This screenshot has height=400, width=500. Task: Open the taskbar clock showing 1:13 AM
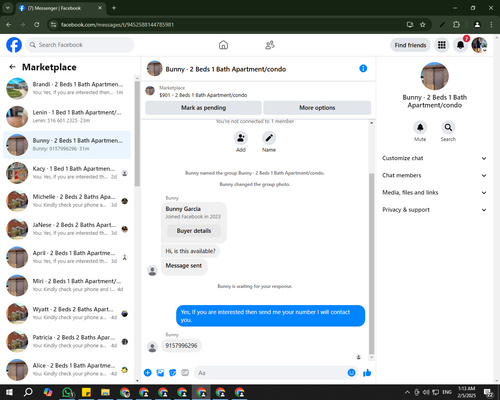(467, 392)
